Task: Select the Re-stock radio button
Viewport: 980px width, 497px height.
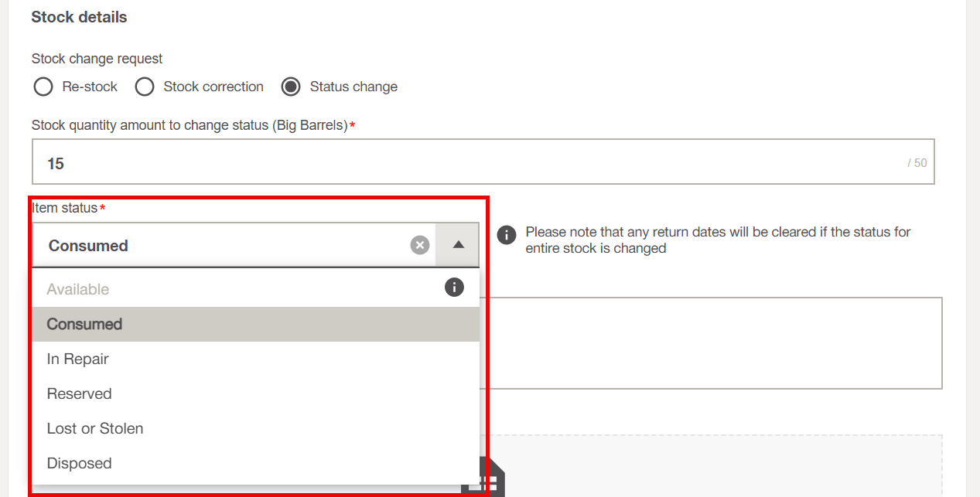Action: click(43, 87)
